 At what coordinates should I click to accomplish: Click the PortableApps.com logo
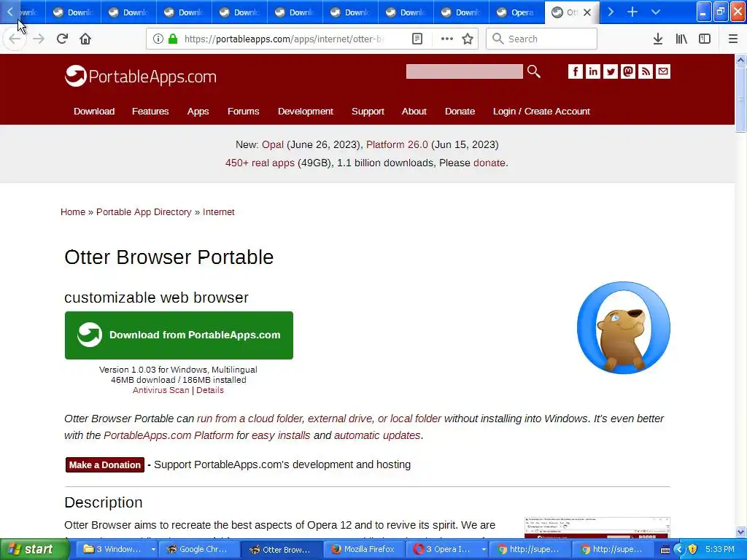point(141,76)
